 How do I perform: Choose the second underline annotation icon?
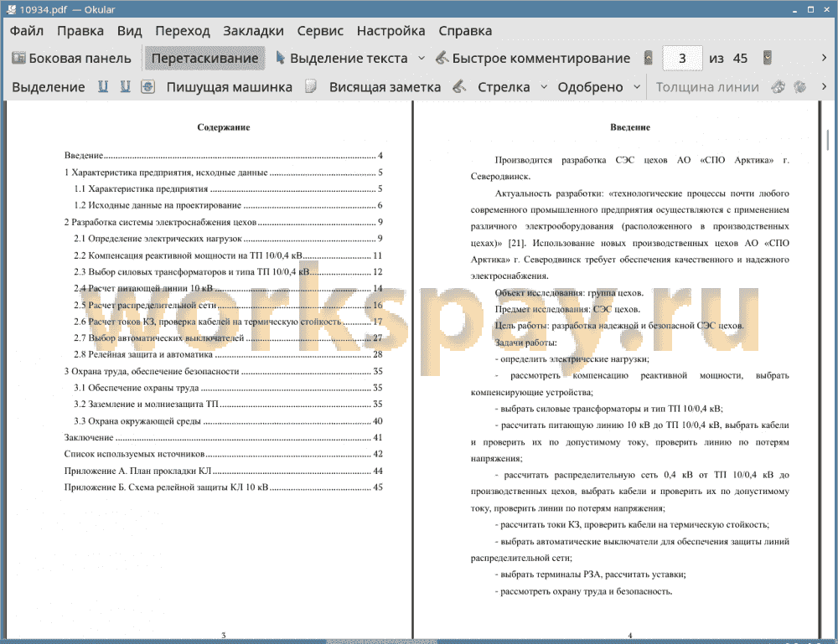125,86
